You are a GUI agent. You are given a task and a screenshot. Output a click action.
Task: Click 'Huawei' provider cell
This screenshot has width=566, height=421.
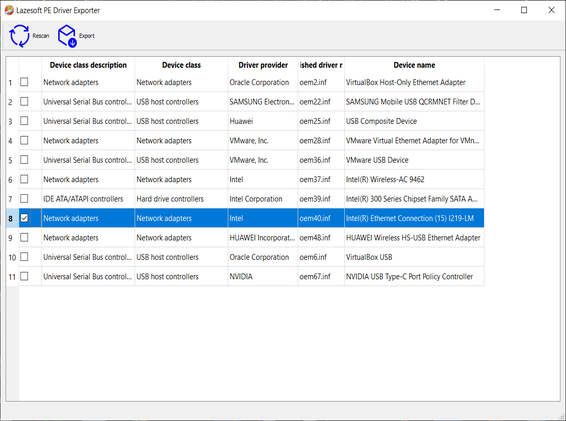click(263, 121)
